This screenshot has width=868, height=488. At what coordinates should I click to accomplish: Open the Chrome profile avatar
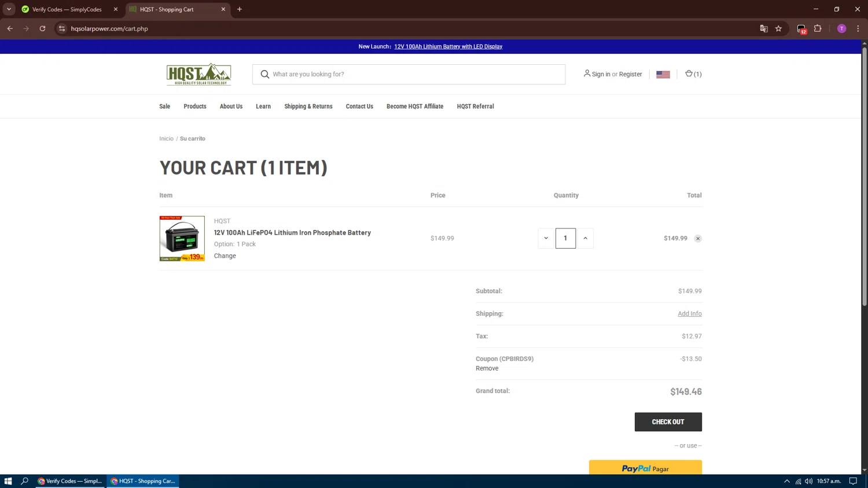tap(842, 28)
